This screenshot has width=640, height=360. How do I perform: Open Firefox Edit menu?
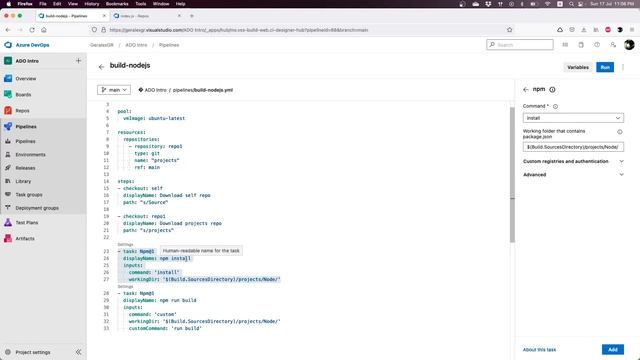pos(57,4)
